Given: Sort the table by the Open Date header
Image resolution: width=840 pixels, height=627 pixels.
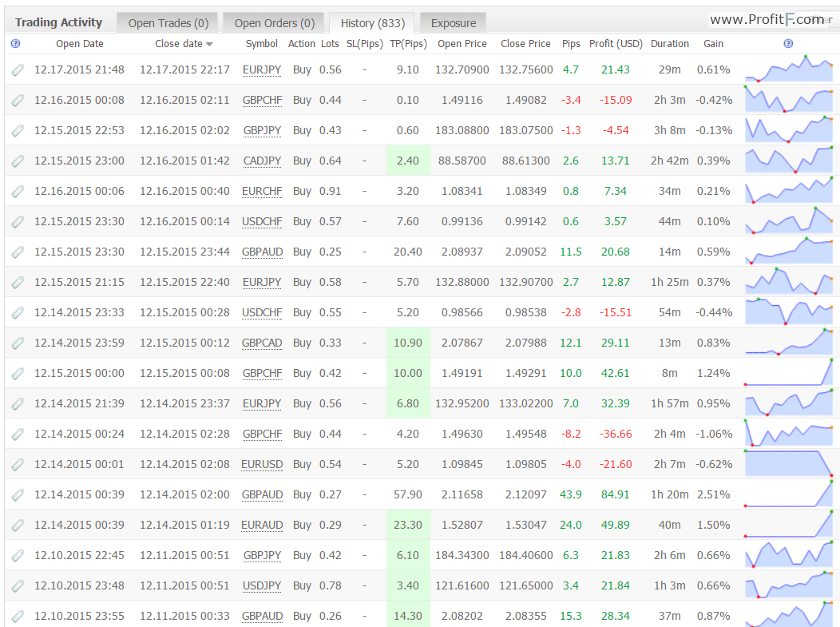Looking at the screenshot, I should (80, 44).
